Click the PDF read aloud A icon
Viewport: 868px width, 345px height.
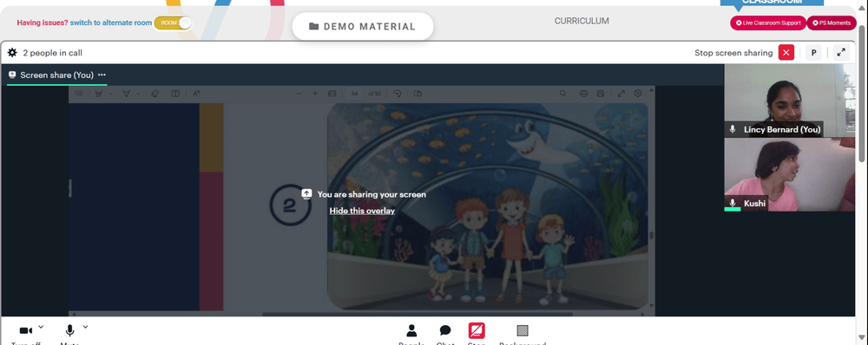pos(196,94)
